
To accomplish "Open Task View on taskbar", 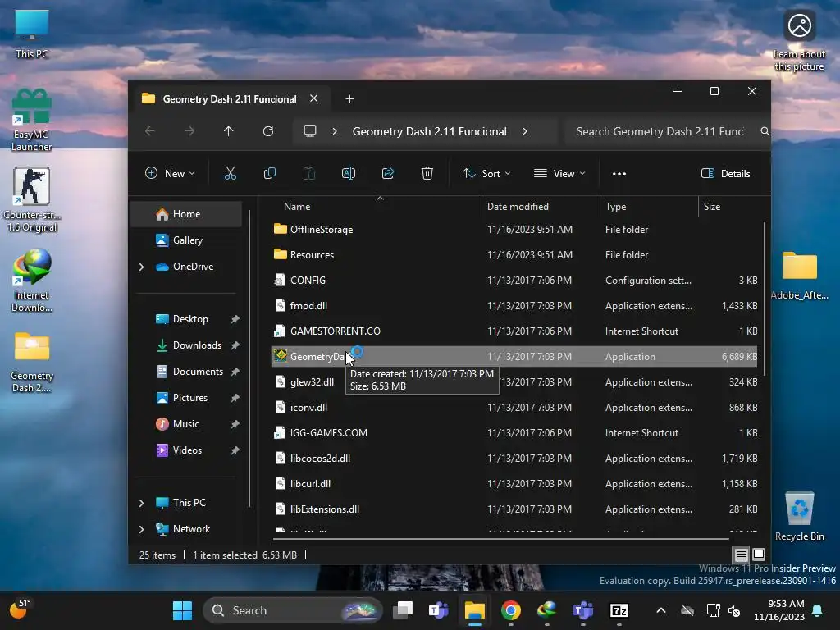I will pyautogui.click(x=403, y=610).
